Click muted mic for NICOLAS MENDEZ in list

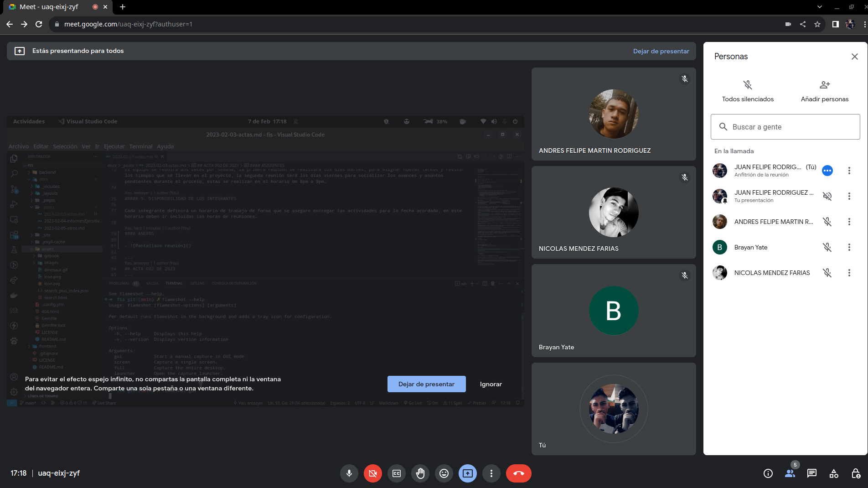[827, 273]
